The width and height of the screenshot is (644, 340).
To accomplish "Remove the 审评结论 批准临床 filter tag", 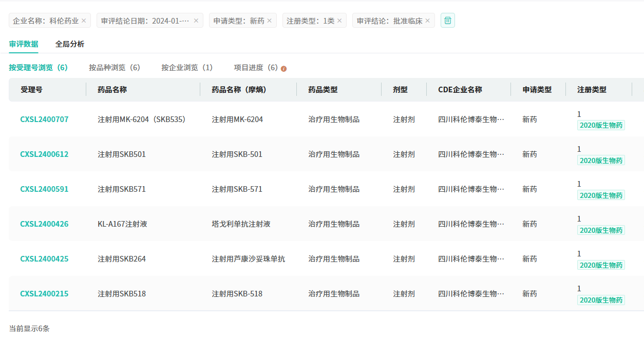I will [x=428, y=21].
